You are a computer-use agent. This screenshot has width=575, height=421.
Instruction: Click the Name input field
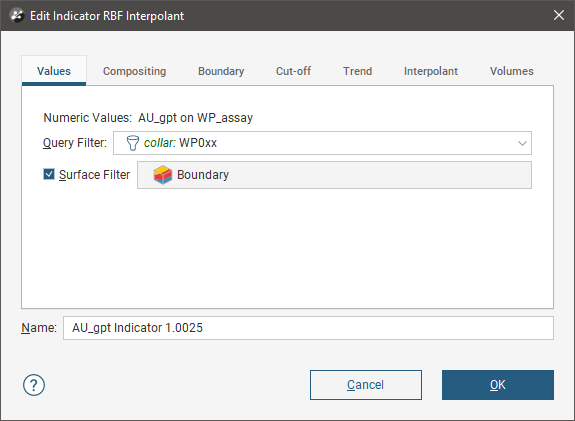(x=308, y=328)
